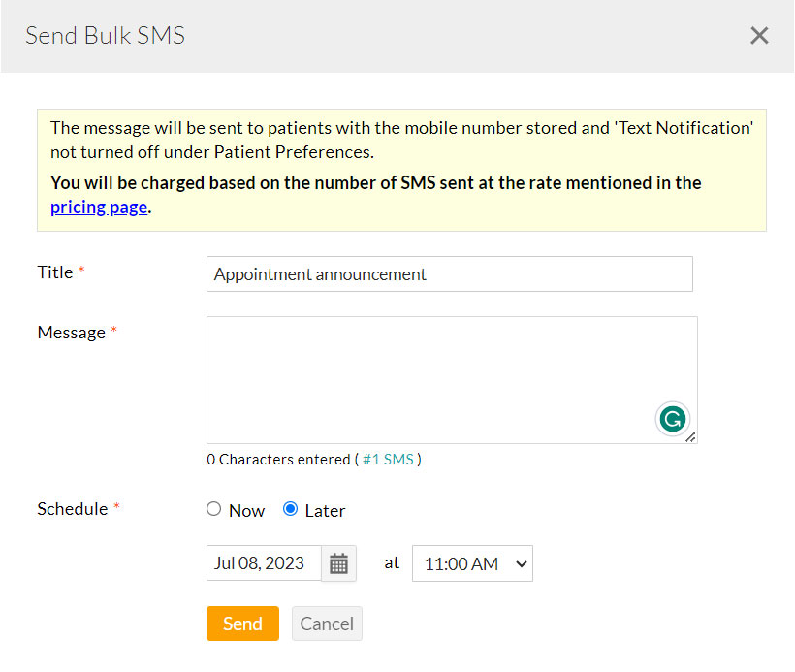Click the X to close the dialog
Screen dimensions: 795x672
[759, 35]
